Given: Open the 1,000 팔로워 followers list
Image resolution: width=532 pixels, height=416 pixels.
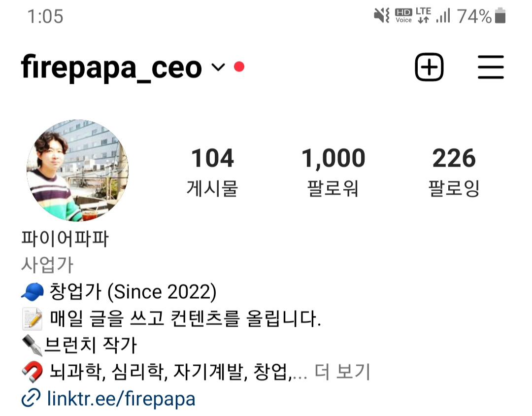Looking at the screenshot, I should coord(333,172).
